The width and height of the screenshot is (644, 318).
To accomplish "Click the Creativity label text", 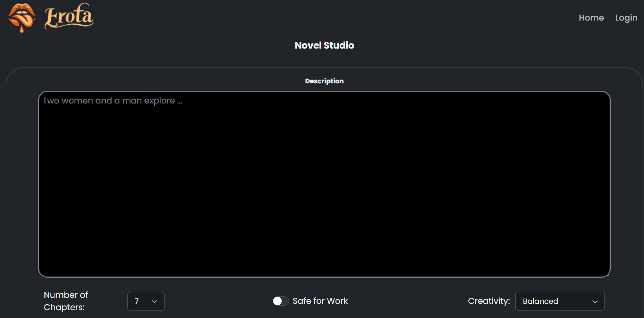I will (489, 301).
